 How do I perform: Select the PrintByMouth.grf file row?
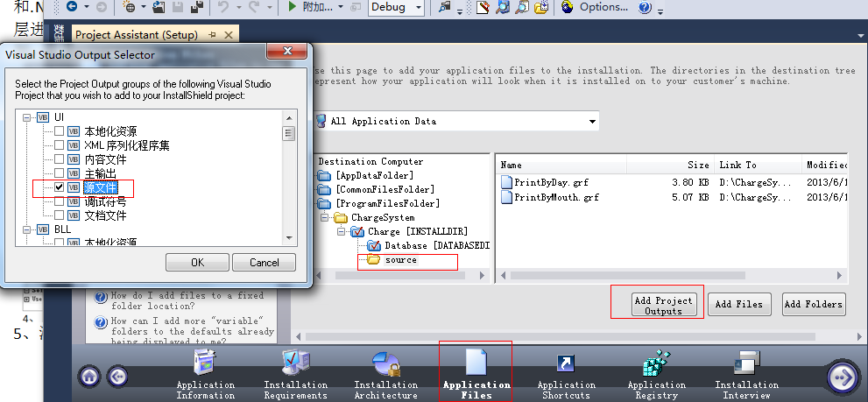pyautogui.click(x=672, y=197)
